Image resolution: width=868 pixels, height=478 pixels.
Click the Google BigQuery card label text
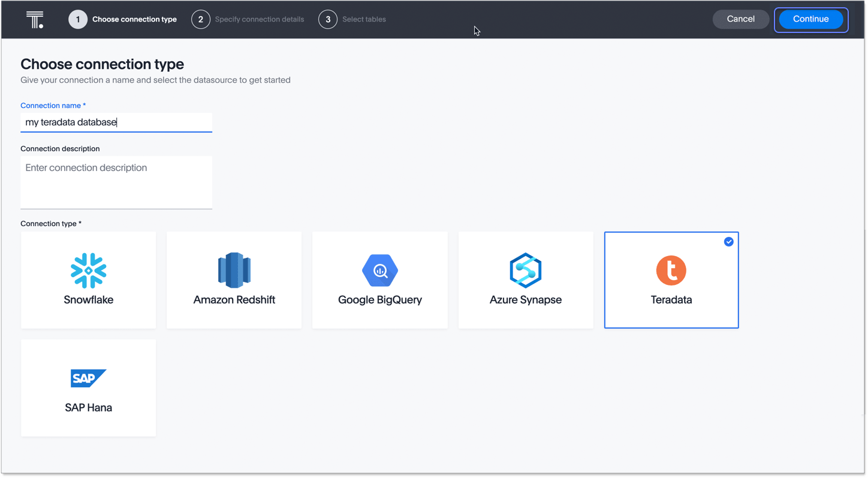(380, 300)
